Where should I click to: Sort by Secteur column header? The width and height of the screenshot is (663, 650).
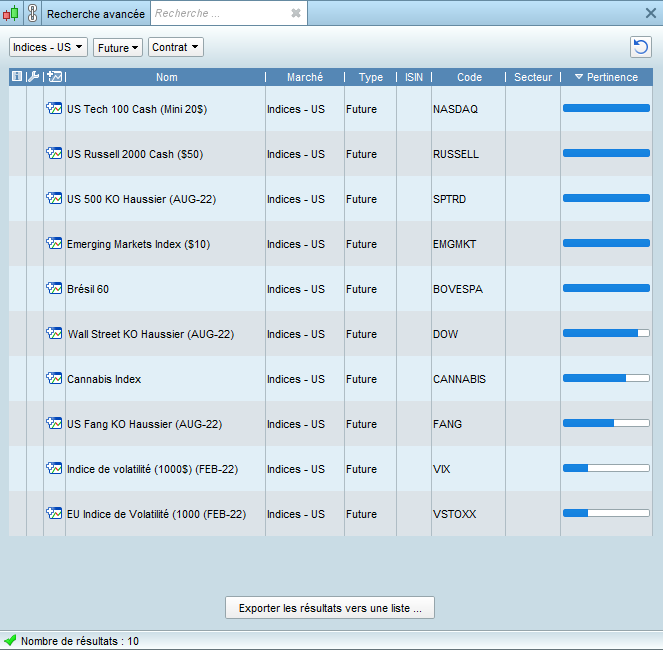(x=533, y=77)
